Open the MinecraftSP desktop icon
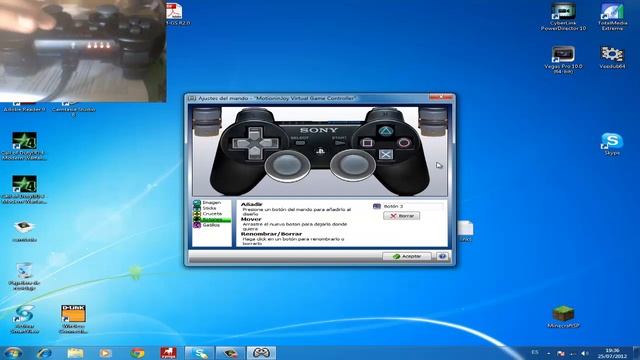The image size is (640, 360). point(563,317)
